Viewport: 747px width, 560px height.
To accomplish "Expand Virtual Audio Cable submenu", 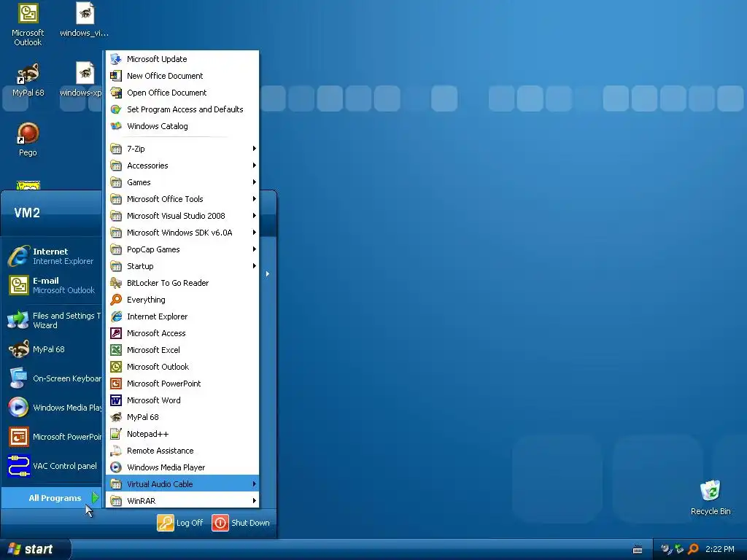I will (x=182, y=484).
